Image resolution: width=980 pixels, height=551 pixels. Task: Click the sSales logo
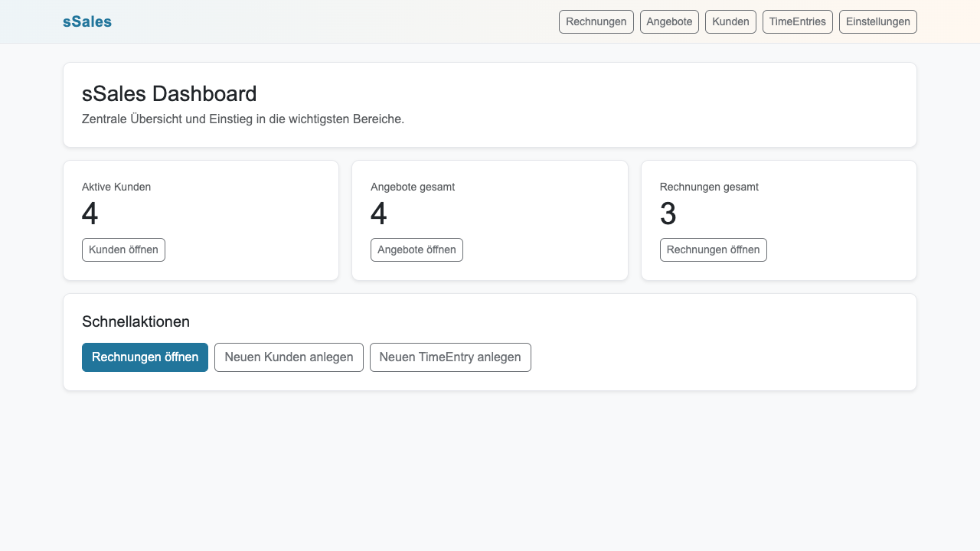(87, 21)
